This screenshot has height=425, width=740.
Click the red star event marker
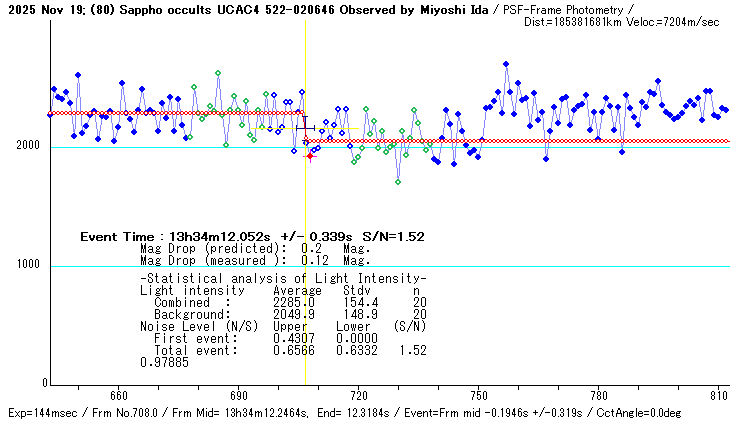[310, 156]
